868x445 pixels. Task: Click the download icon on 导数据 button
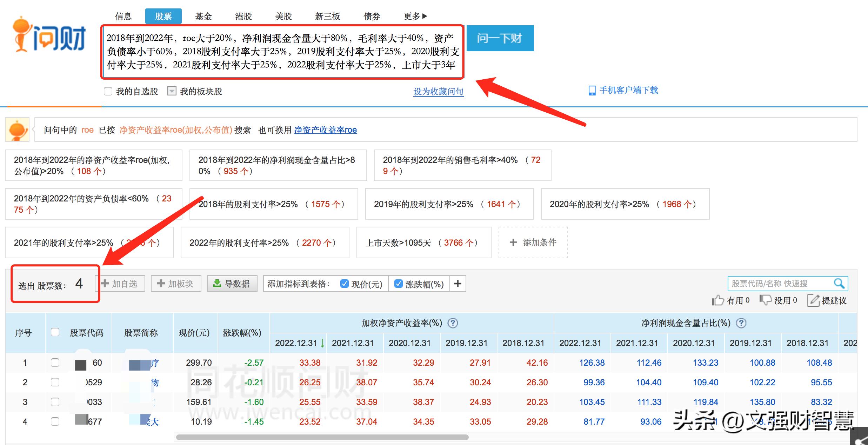[x=218, y=283]
